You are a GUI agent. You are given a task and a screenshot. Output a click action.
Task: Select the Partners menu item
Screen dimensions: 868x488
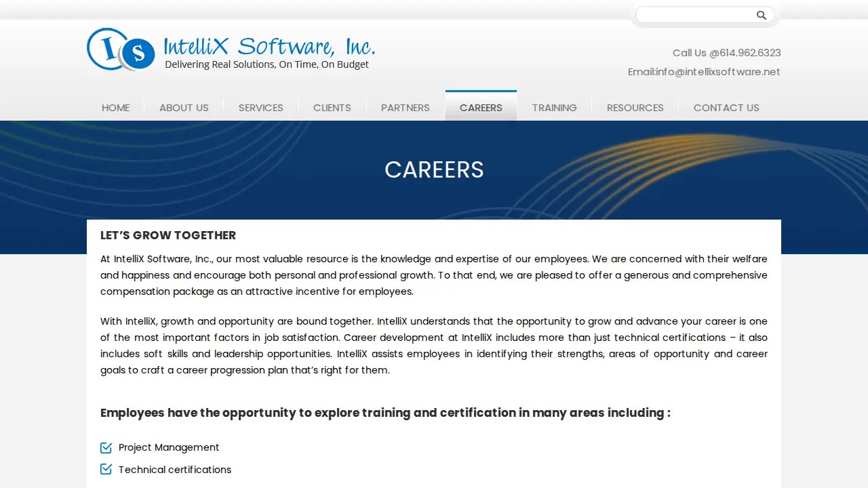click(406, 108)
